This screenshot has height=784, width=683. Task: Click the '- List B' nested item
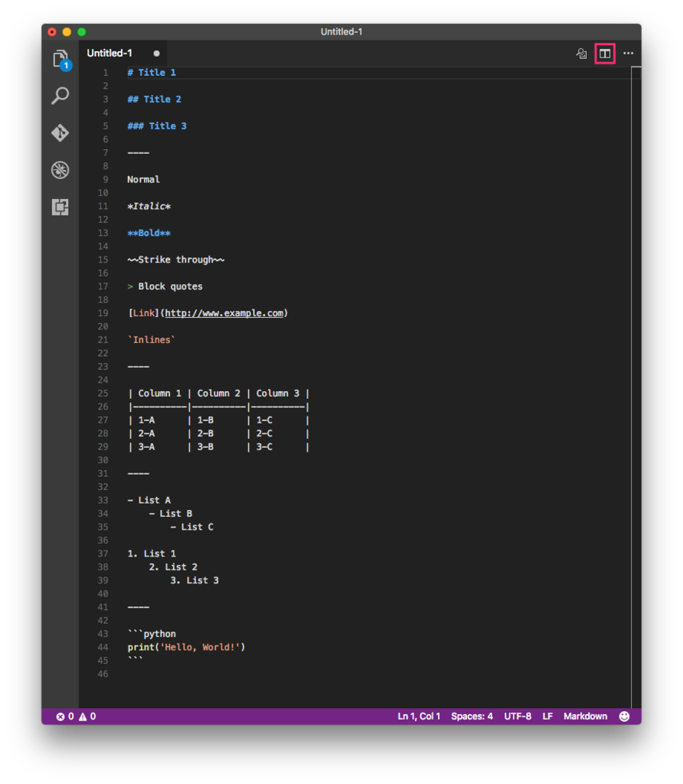point(171,514)
